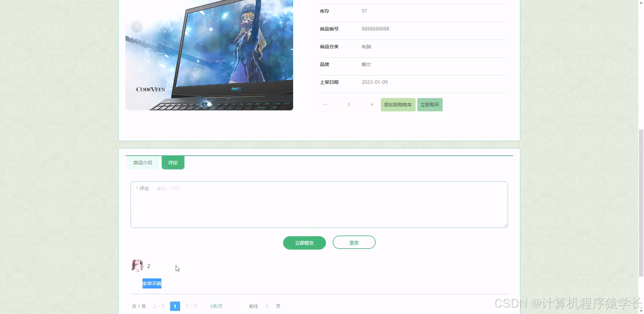Open the 5条/页 page size dropdown
644x314 pixels.
(219, 306)
